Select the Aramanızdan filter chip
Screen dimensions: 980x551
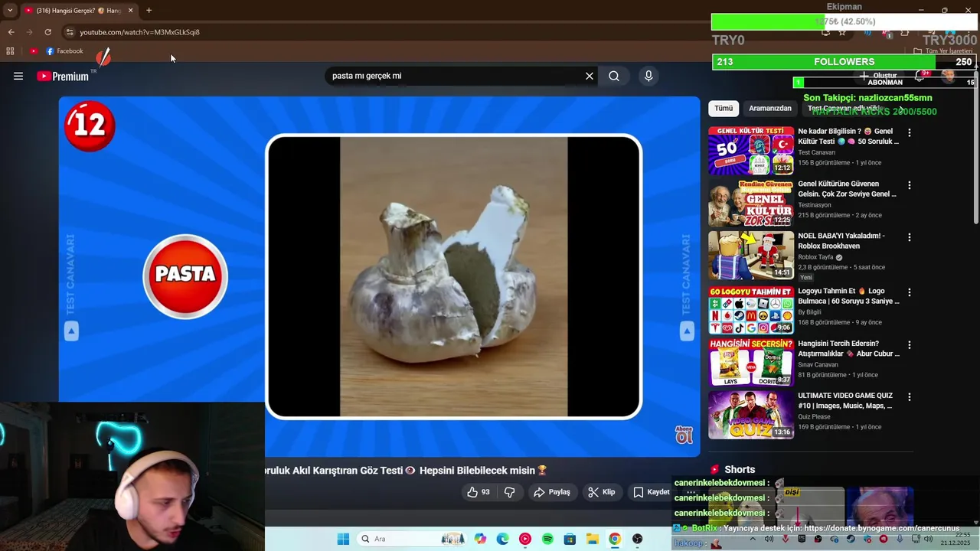769,108
